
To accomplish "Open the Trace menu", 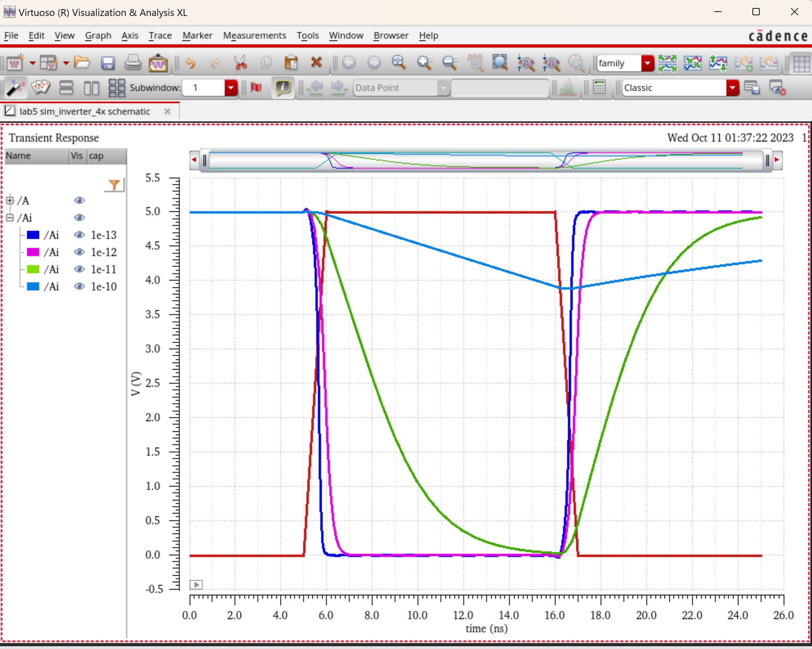I will [160, 35].
